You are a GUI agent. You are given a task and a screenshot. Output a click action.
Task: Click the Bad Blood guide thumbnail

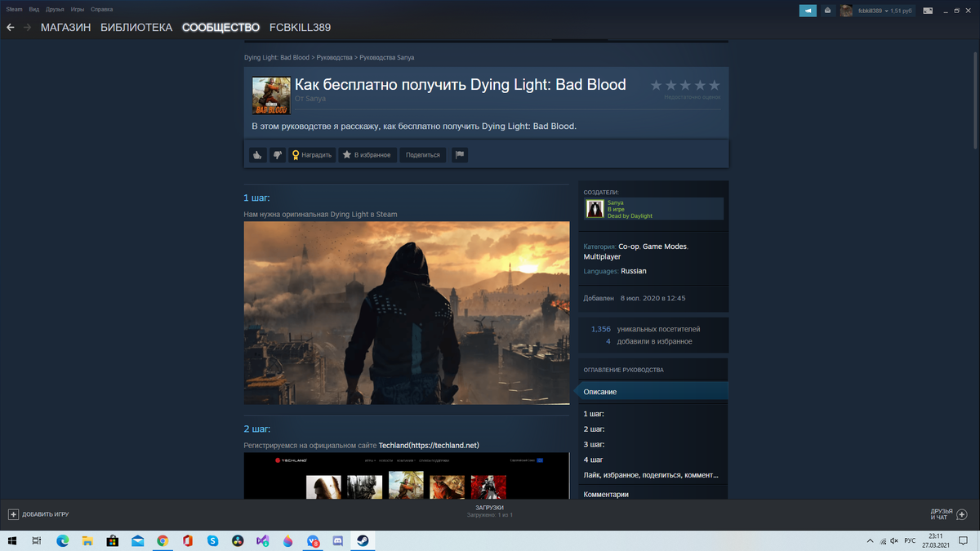271,96
